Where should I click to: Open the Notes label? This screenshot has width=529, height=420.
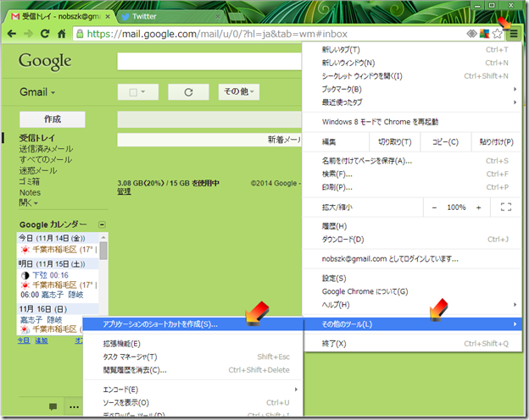(30, 192)
